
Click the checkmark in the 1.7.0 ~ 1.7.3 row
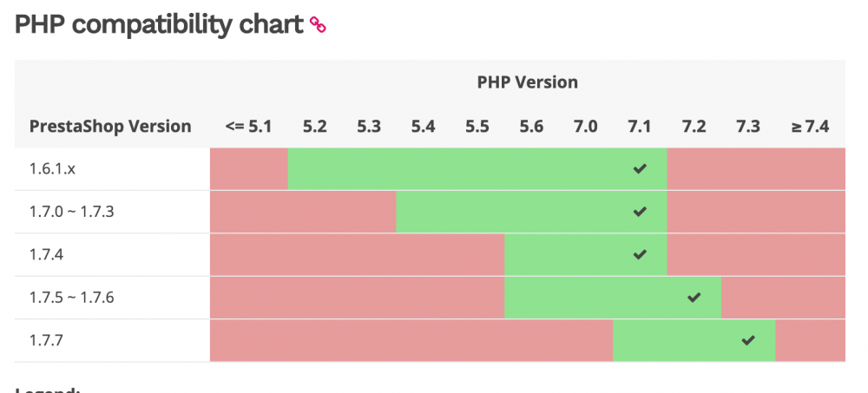click(640, 212)
